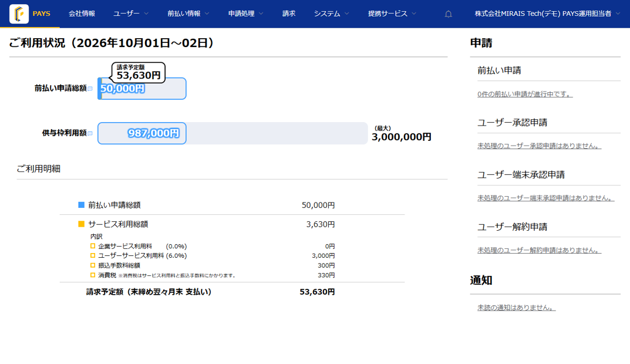The width and height of the screenshot is (630, 364).
Task: Click the bold 53,630円 total amount
Action: [317, 292]
